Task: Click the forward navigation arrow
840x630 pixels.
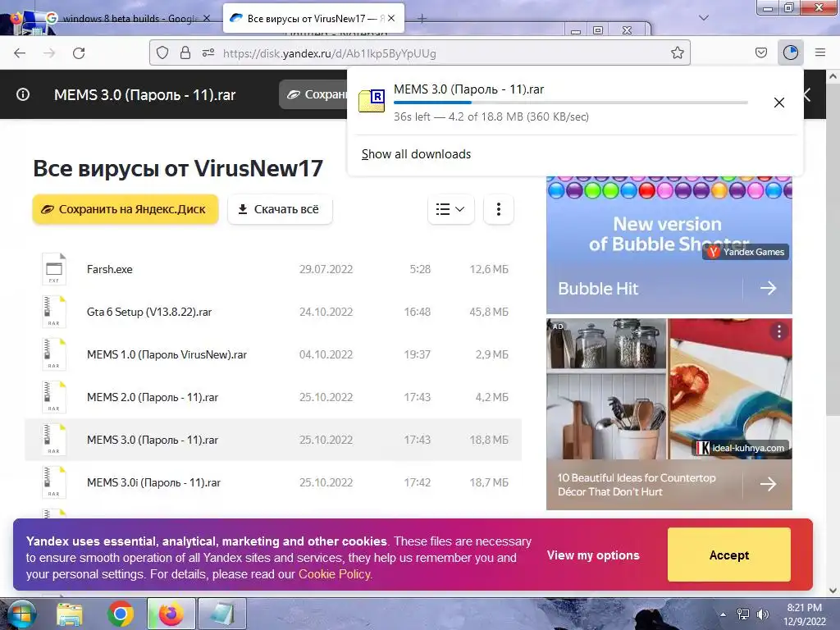Action: 49,53
